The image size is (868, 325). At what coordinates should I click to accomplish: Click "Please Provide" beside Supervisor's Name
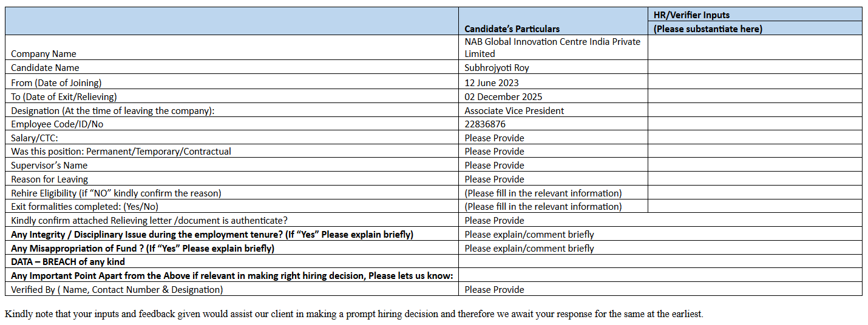click(x=494, y=165)
